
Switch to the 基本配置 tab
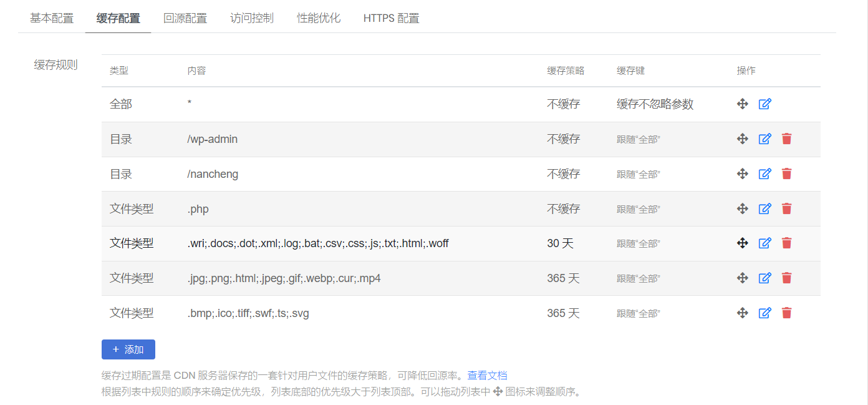click(x=51, y=18)
